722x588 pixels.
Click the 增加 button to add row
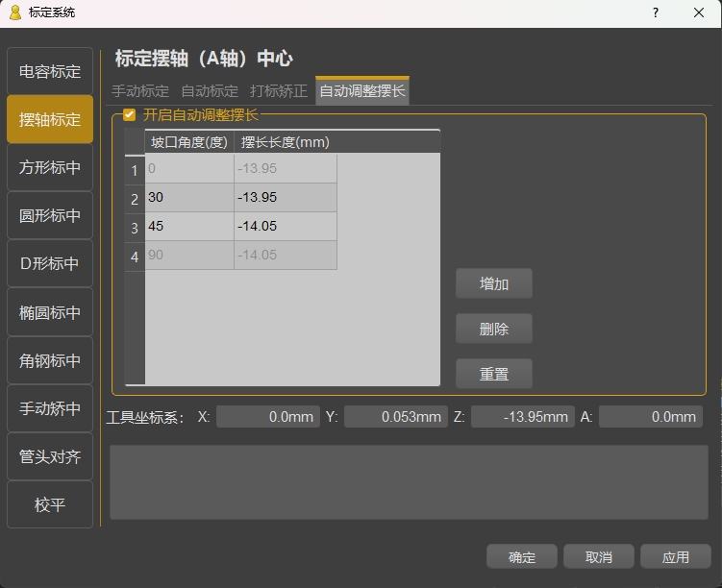click(x=494, y=283)
